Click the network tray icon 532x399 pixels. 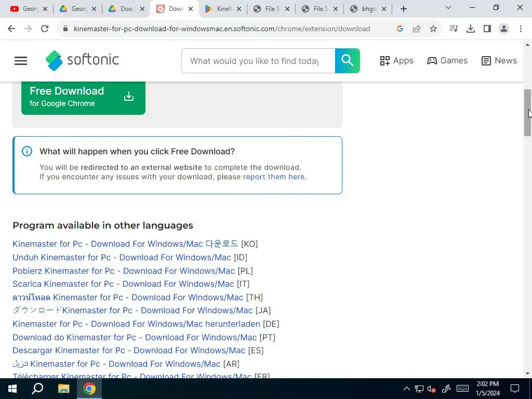[419, 389]
